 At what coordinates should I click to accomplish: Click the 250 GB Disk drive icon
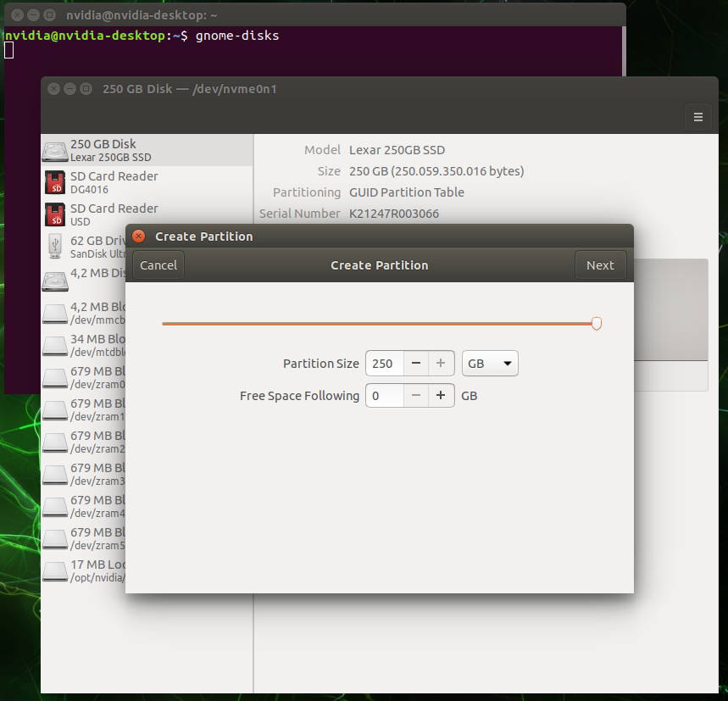(55, 152)
